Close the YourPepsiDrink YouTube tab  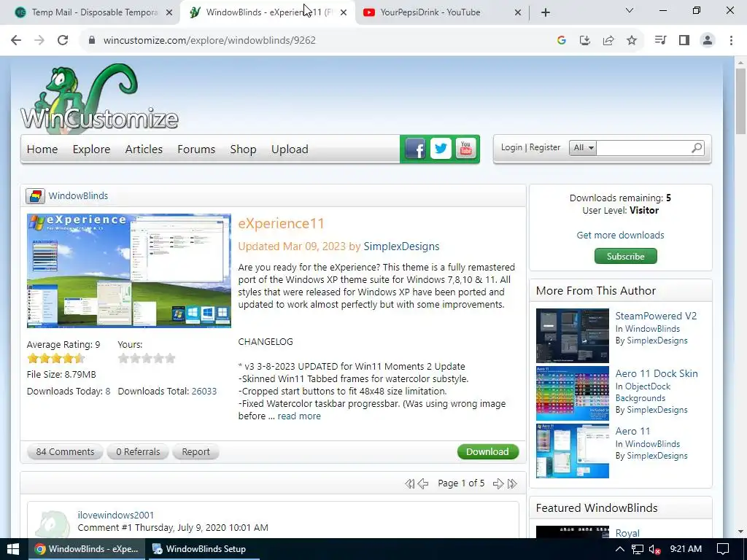click(518, 12)
